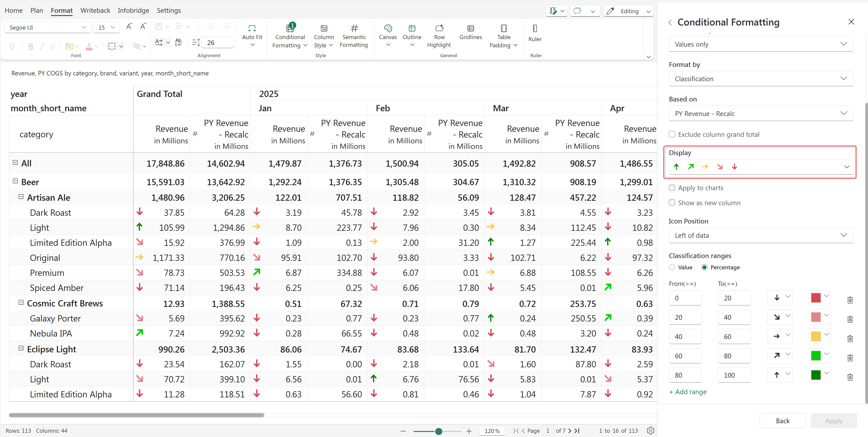Click the Add range link
The height and width of the screenshot is (437, 868).
688,392
